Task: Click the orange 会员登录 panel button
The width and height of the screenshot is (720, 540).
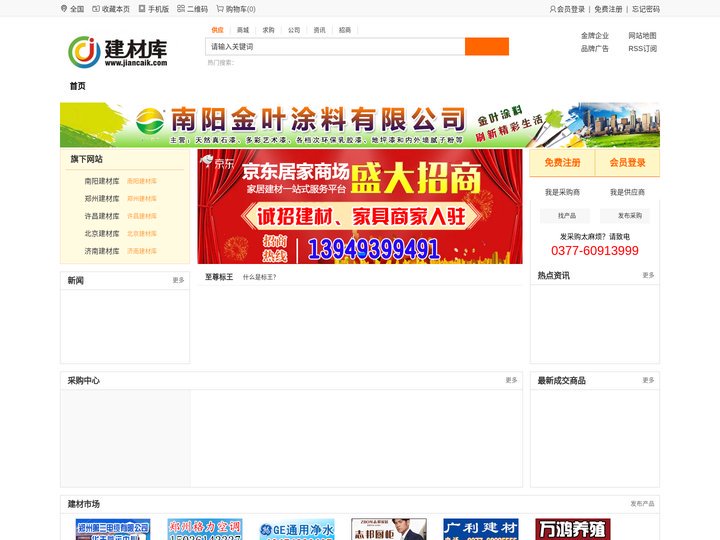Action: pos(628,163)
